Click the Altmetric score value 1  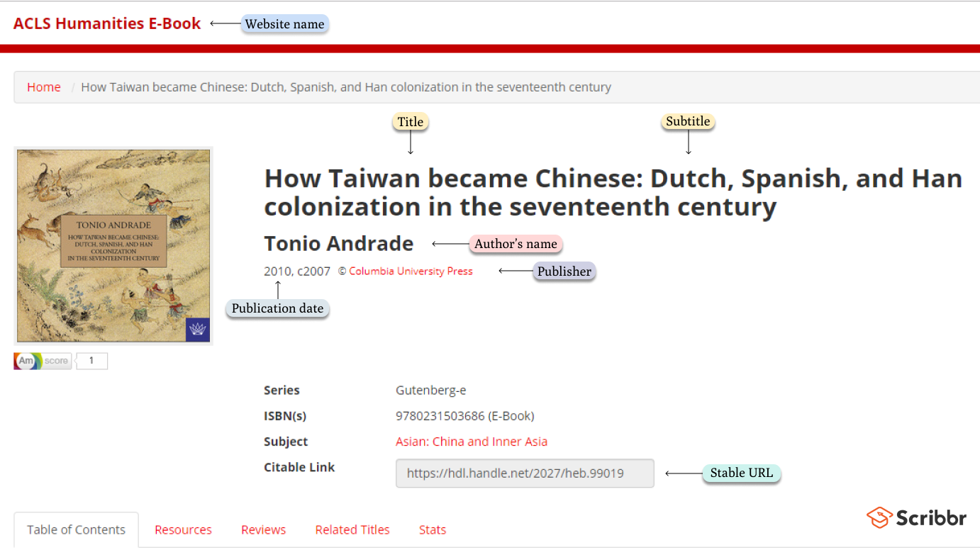click(x=91, y=361)
